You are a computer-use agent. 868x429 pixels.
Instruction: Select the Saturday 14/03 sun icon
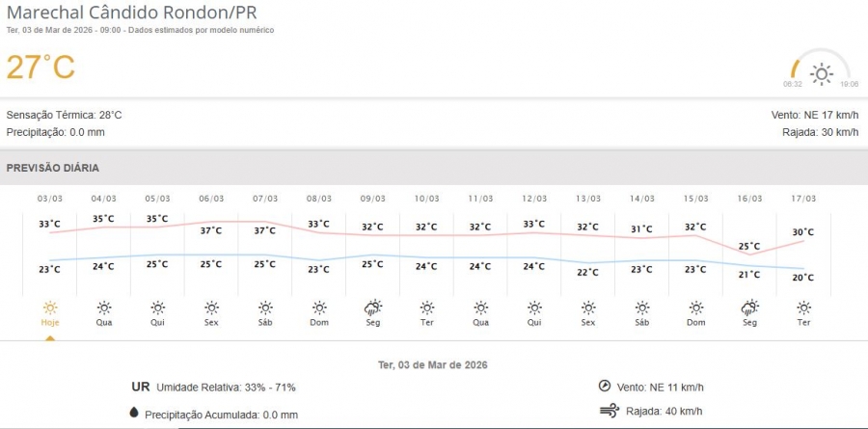tap(641, 308)
